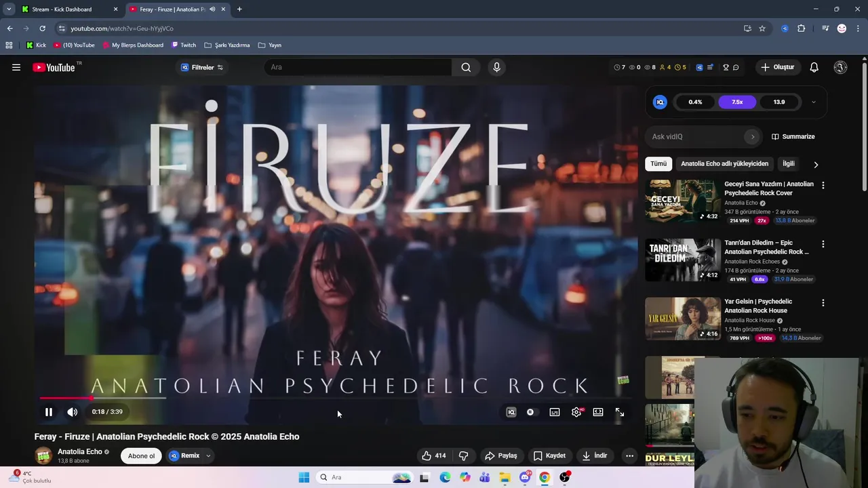Open Chrome media control icon
Viewport: 868px width, 488px height.
825,28
